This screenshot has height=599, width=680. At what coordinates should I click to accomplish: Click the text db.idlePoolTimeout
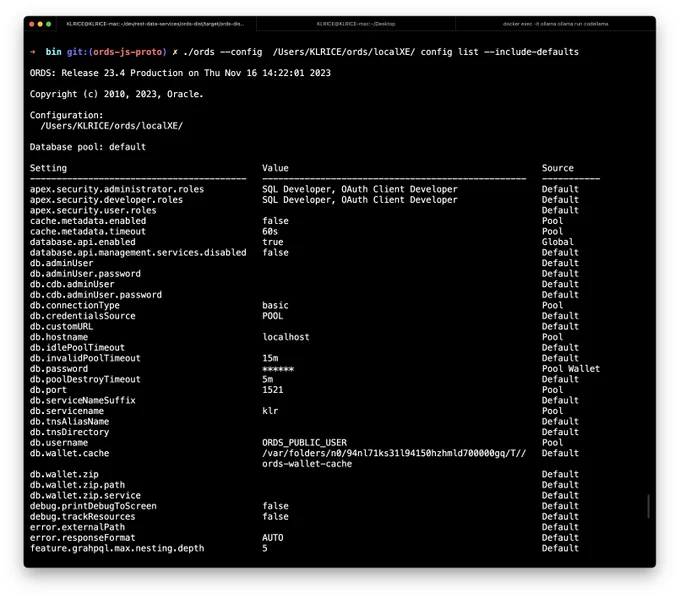tap(77, 347)
